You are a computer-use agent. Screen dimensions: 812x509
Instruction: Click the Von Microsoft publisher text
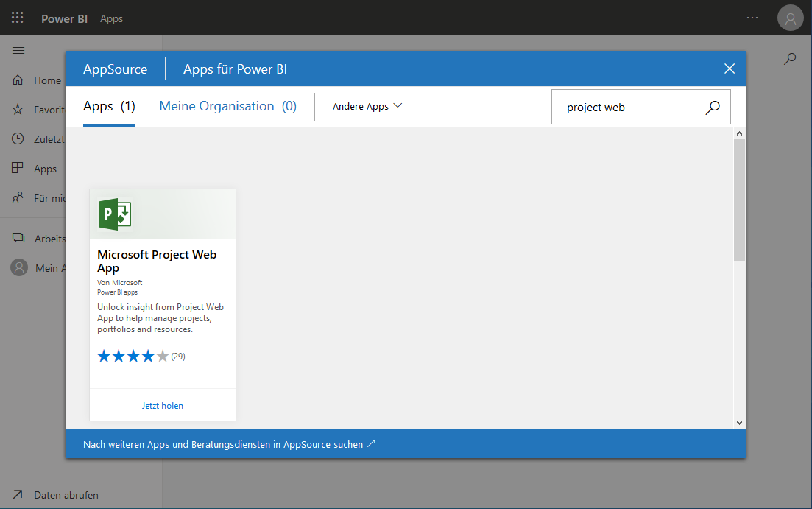[x=119, y=282]
